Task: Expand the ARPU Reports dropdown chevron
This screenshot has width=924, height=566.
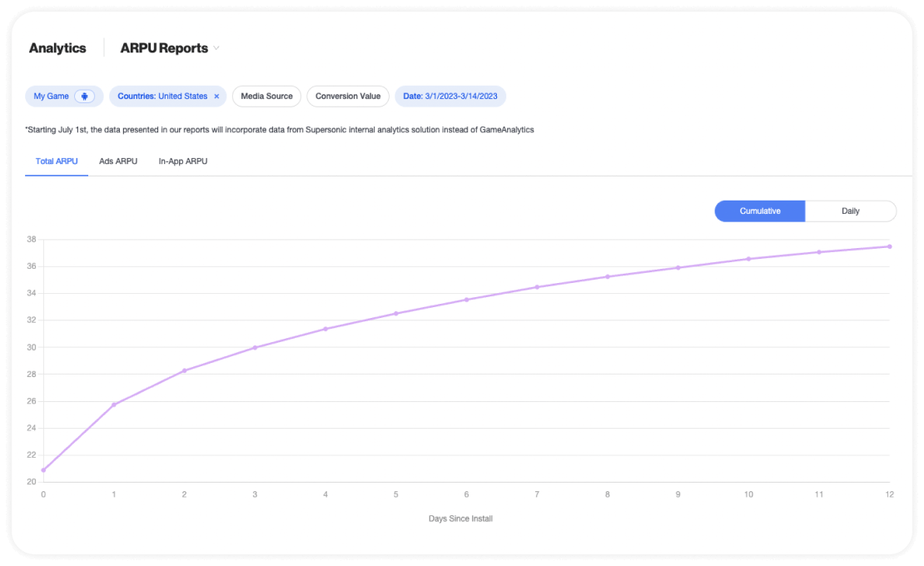Action: click(216, 48)
